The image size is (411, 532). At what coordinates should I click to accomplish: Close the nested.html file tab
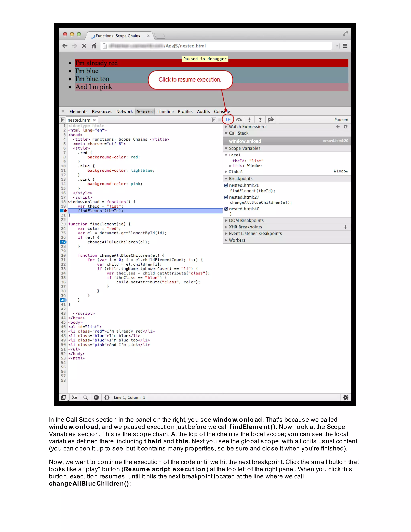95,120
